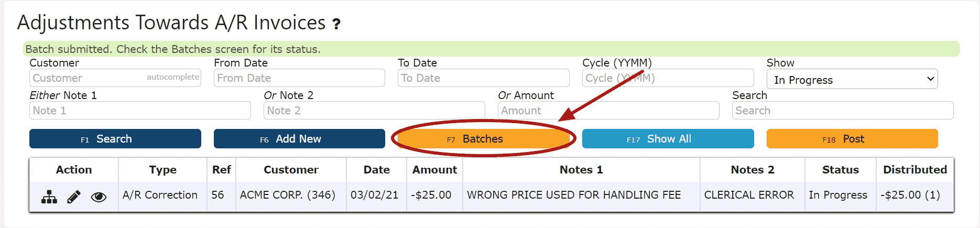
Task: Edit the A/R Correction row with pencil icon
Action: click(74, 197)
